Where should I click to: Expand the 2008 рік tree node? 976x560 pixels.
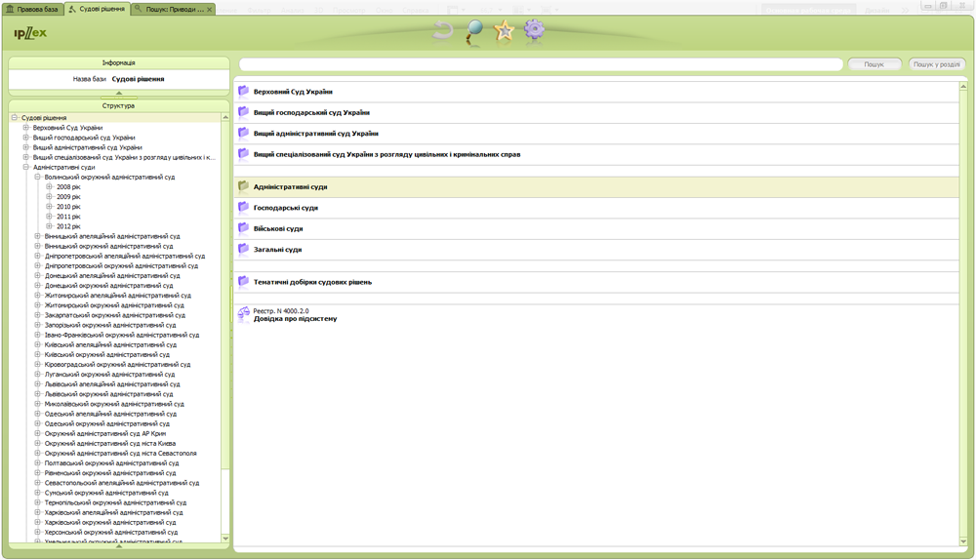49,186
